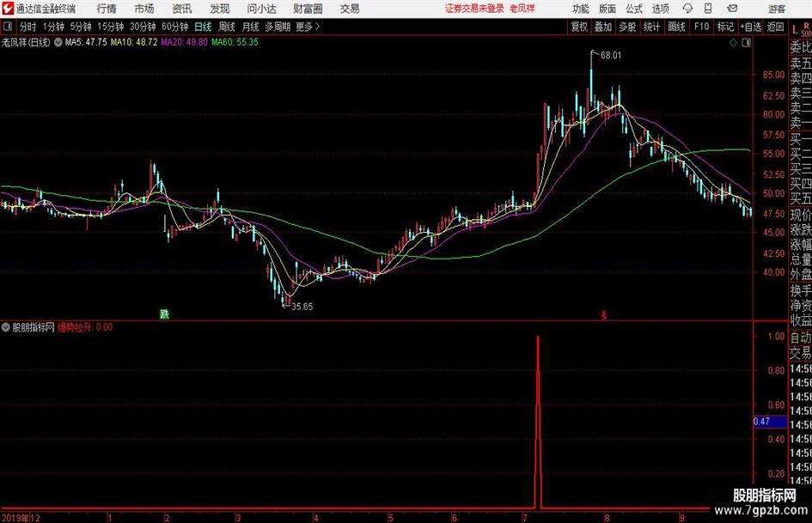812x523 pixels.
Task: Click the L indicator at right panel top
Action: pos(795,30)
